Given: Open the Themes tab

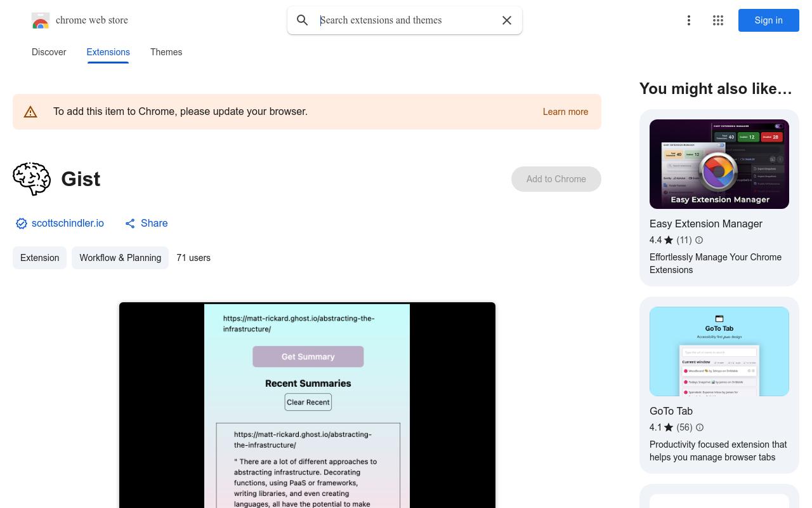Looking at the screenshot, I should click(166, 52).
